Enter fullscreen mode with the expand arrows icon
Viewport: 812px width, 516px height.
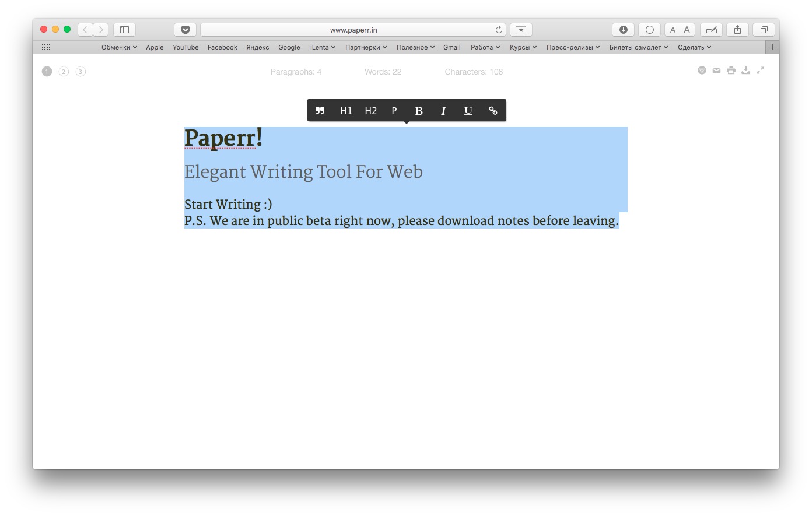pyautogui.click(x=760, y=71)
